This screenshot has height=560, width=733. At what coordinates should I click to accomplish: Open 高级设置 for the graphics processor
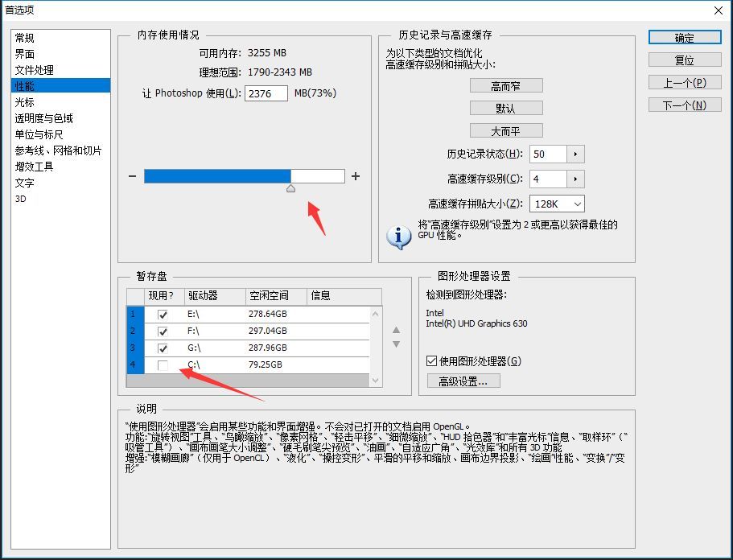[465, 381]
